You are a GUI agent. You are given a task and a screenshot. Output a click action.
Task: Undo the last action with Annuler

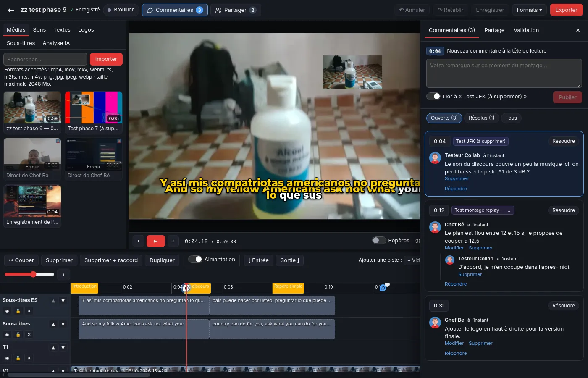[x=412, y=10]
